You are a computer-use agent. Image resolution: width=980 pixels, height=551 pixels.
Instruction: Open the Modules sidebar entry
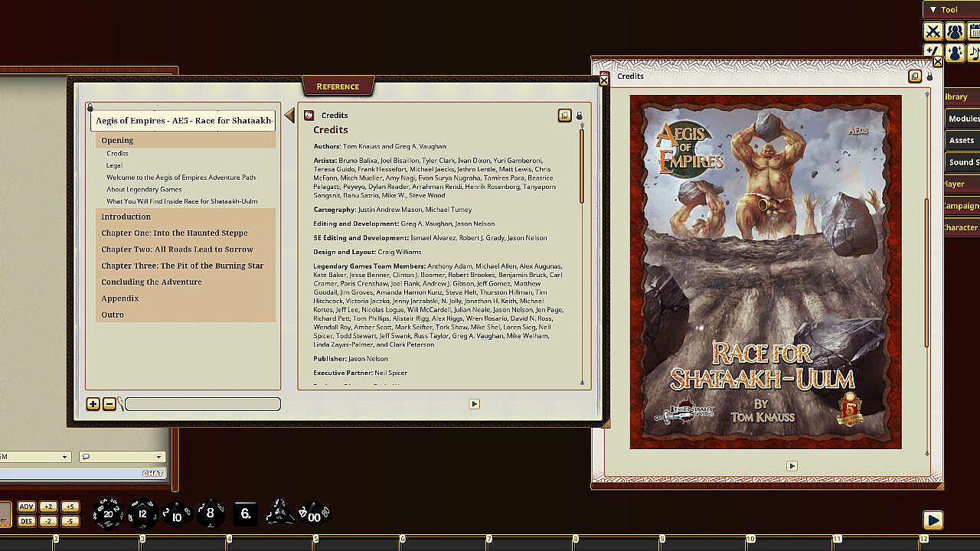pyautogui.click(x=963, y=119)
